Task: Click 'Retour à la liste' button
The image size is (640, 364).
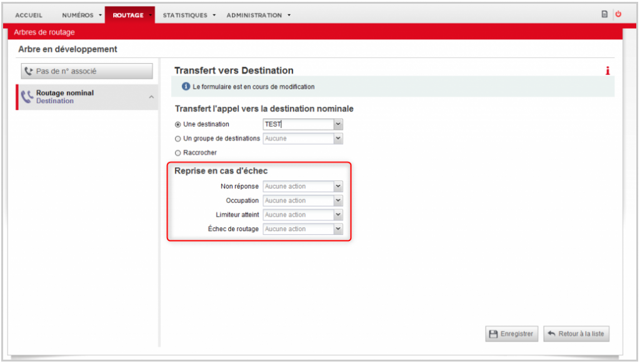Action: [x=576, y=334]
